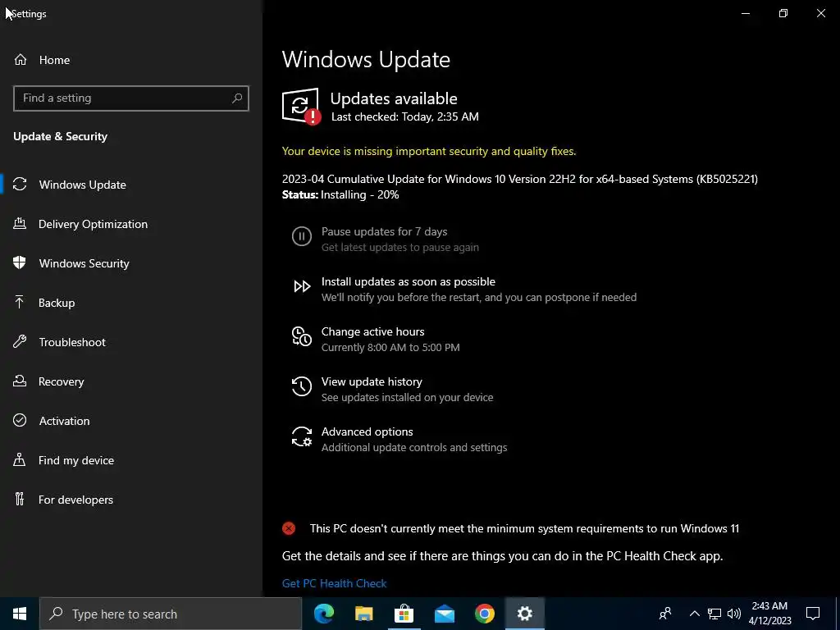The width and height of the screenshot is (840, 630).
Task: Click the update history clock icon
Action: click(302, 386)
